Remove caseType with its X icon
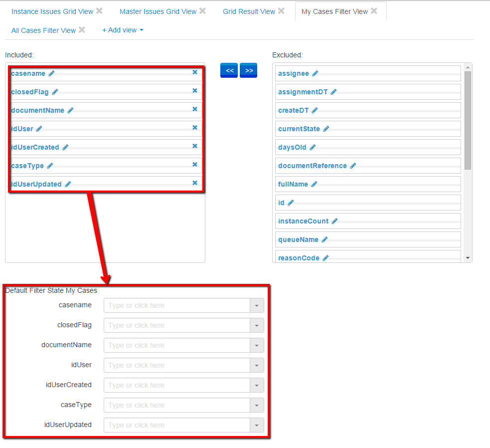490x448 pixels. [x=195, y=165]
